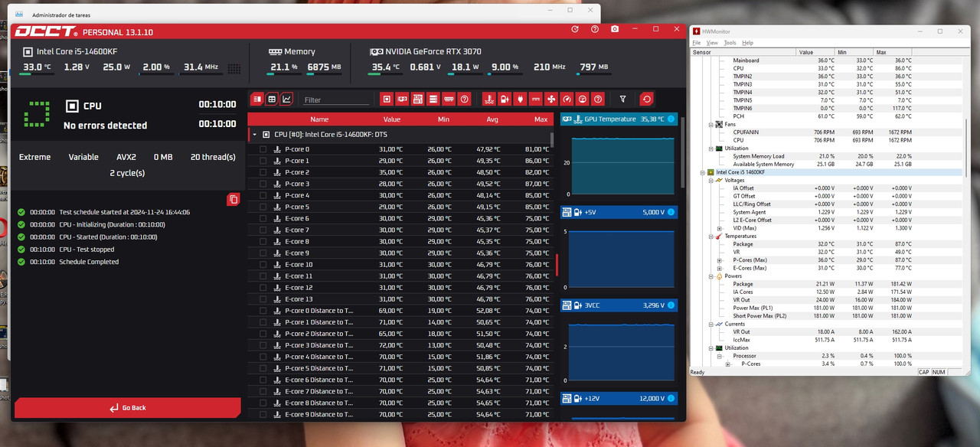Check the E-core 13 row checkbox
980x447 pixels.
click(263, 299)
